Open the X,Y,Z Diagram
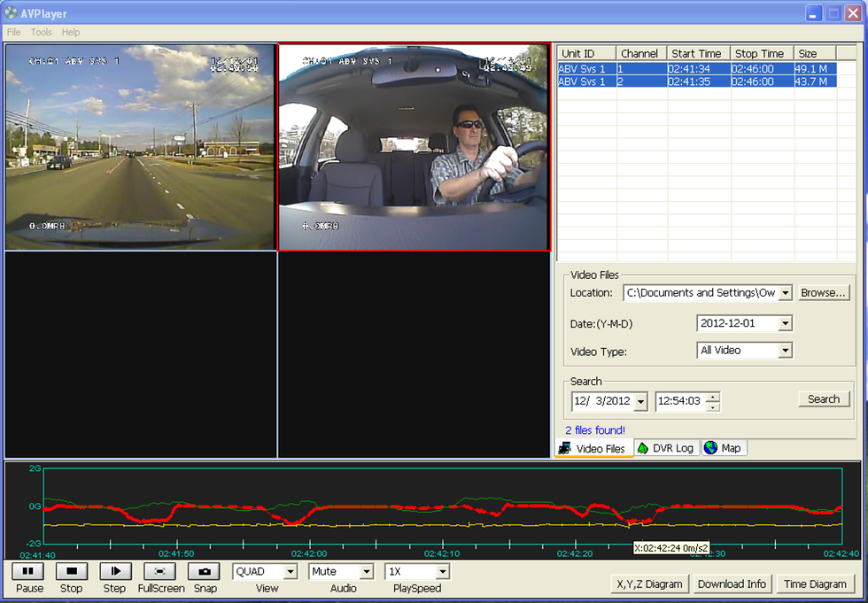Viewport: 868px width, 603px height. pos(649,584)
